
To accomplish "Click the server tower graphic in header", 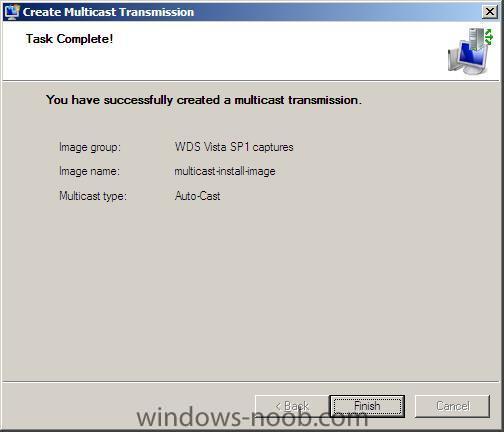I will [476, 39].
